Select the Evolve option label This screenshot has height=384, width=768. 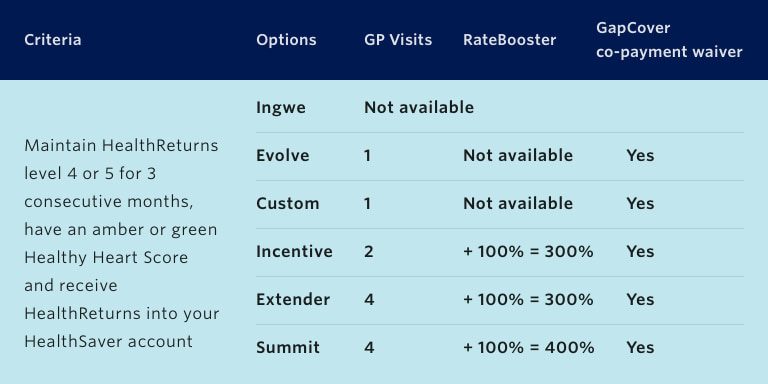[283, 155]
